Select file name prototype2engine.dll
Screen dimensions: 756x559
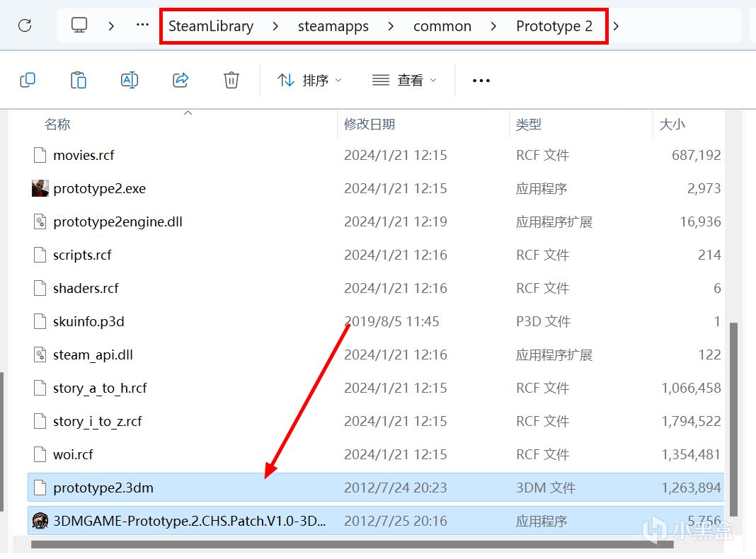pos(118,221)
